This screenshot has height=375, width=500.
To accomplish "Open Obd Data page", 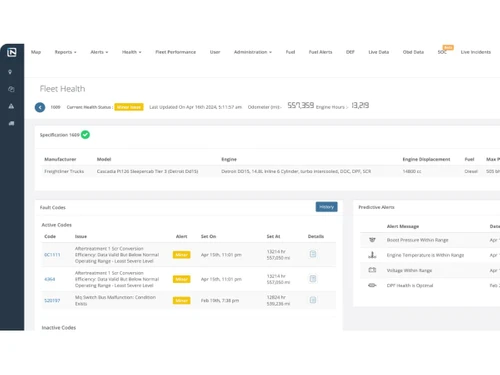I will click(413, 52).
